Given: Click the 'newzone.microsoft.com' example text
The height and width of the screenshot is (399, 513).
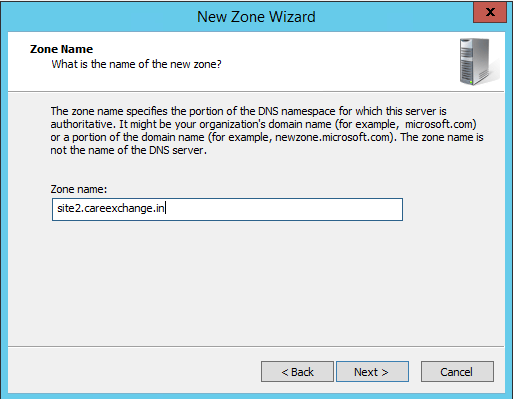Looking at the screenshot, I should [x=332, y=137].
